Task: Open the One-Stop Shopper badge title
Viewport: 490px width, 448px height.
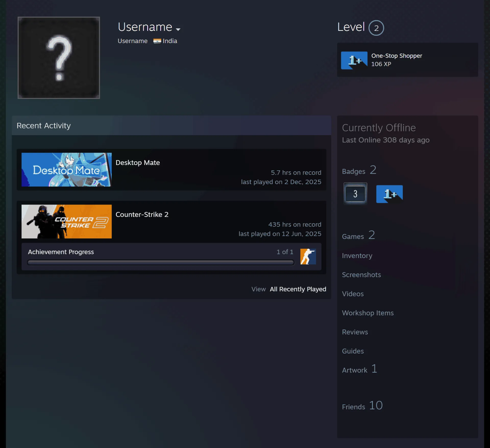Action: [x=397, y=56]
